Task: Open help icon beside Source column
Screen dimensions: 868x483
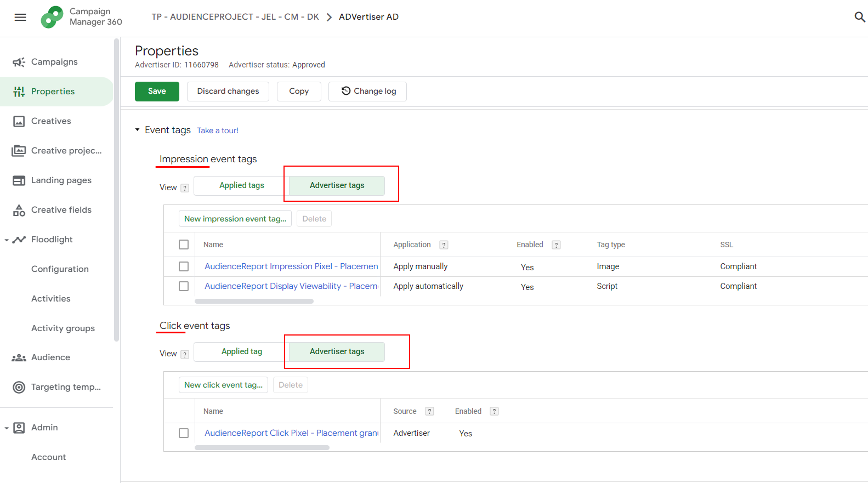Action: (430, 411)
